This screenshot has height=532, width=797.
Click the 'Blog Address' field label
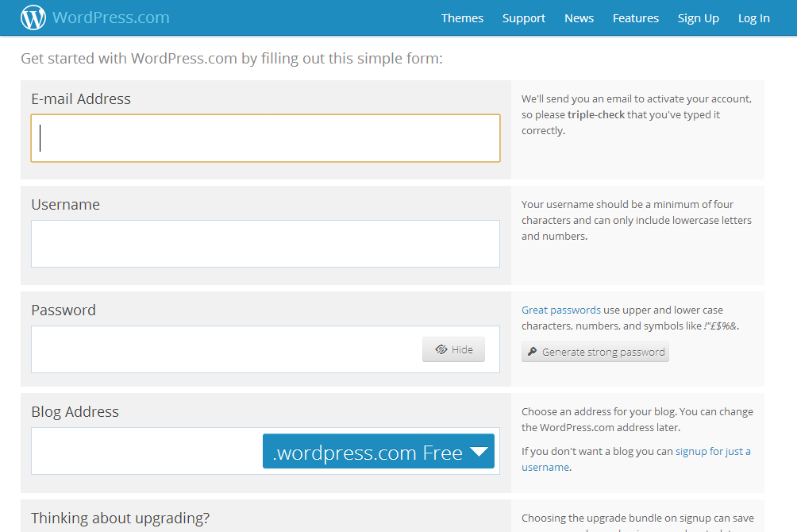pyautogui.click(x=75, y=412)
